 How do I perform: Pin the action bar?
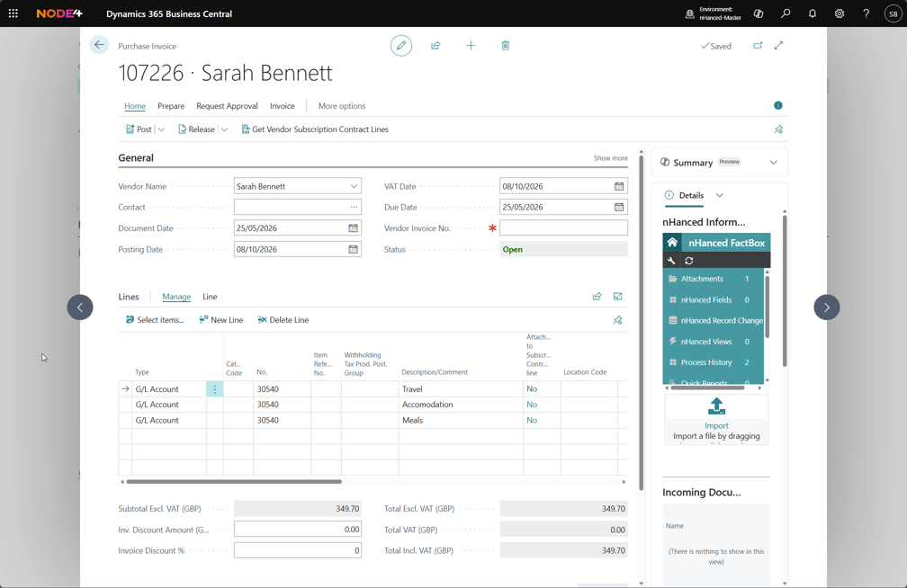778,129
